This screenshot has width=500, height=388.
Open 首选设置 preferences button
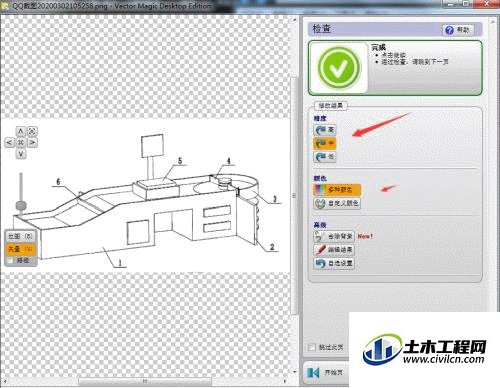[x=334, y=263]
